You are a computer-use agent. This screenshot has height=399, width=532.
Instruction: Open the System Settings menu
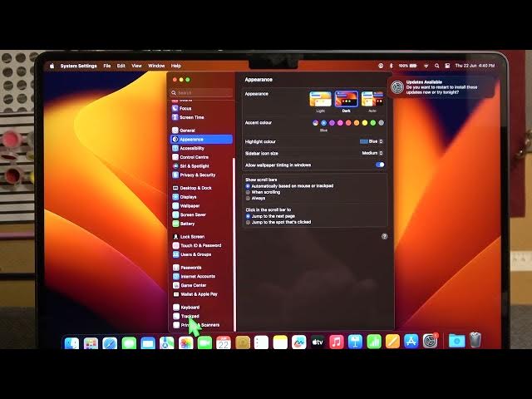click(x=78, y=66)
